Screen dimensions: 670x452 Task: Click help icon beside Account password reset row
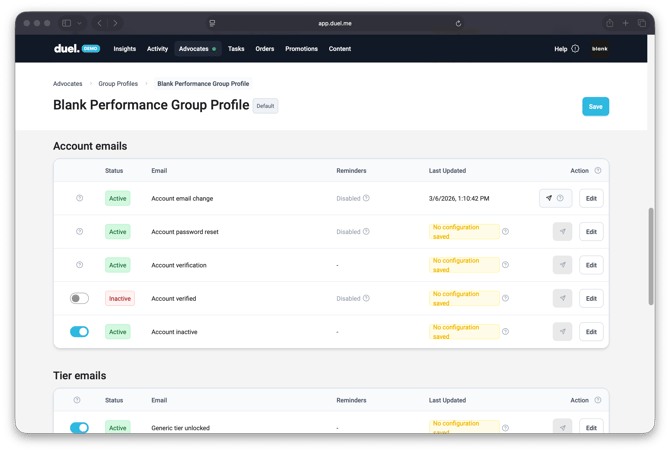click(x=80, y=232)
